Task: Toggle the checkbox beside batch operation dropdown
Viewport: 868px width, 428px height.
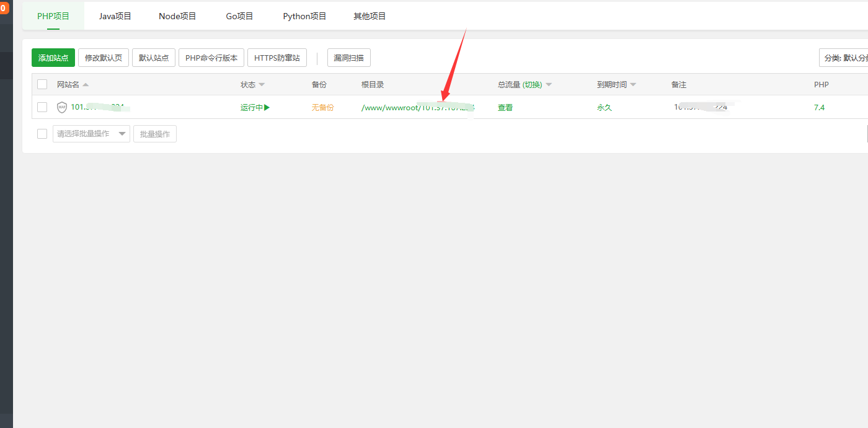Action: coord(42,134)
